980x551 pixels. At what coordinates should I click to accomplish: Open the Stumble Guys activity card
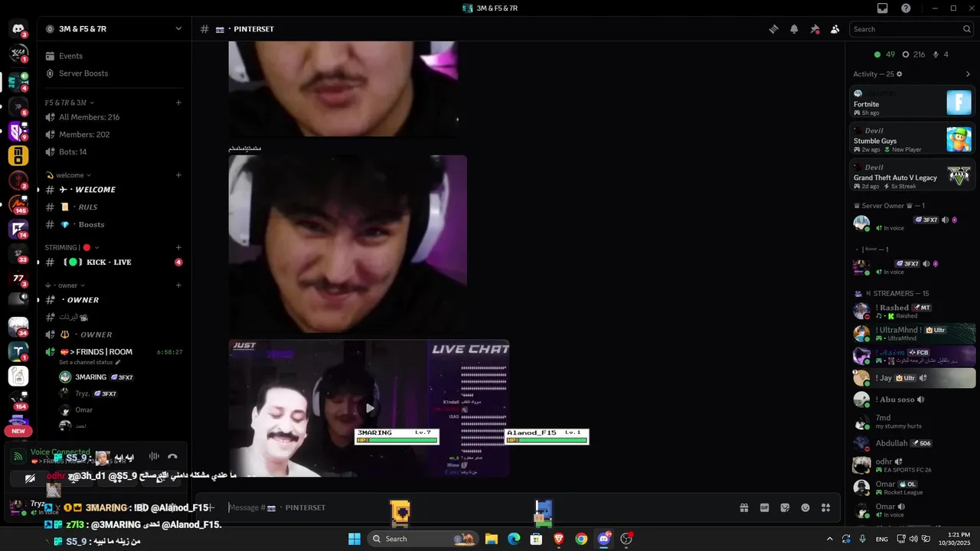913,139
